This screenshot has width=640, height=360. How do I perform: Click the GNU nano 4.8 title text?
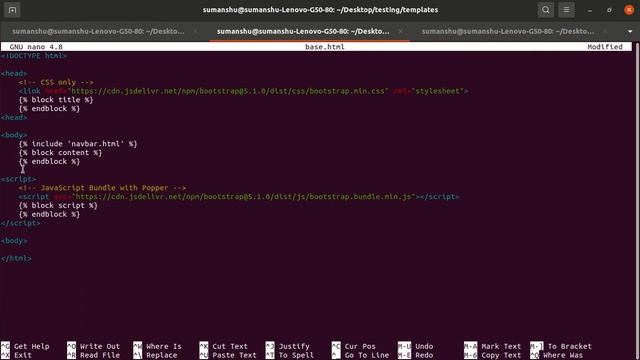(x=36, y=47)
